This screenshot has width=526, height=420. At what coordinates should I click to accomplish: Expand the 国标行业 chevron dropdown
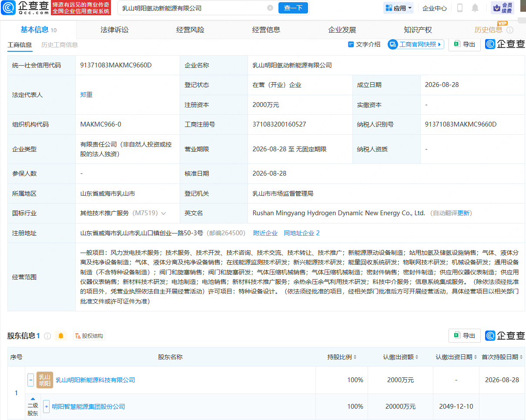point(164,213)
